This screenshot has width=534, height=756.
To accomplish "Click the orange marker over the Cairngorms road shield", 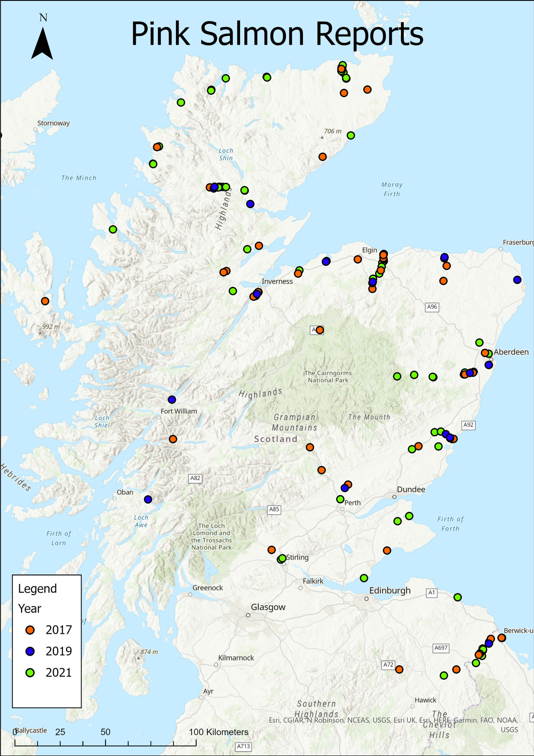I will pyautogui.click(x=320, y=330).
